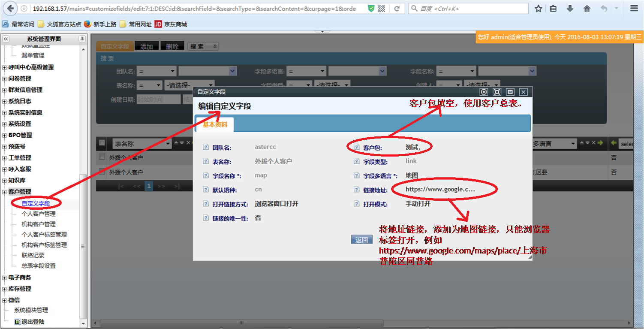Collapse the sidebar with the double-arrow icon
Image resolution: width=644 pixels, height=329 pixels.
(6, 39)
